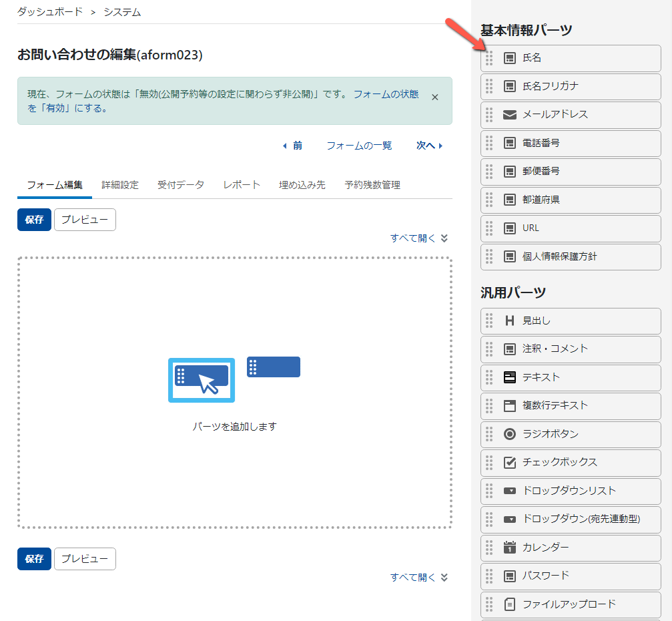Image resolution: width=672 pixels, height=621 pixels.
Task: Select the テキスト part icon
Action: click(509, 377)
